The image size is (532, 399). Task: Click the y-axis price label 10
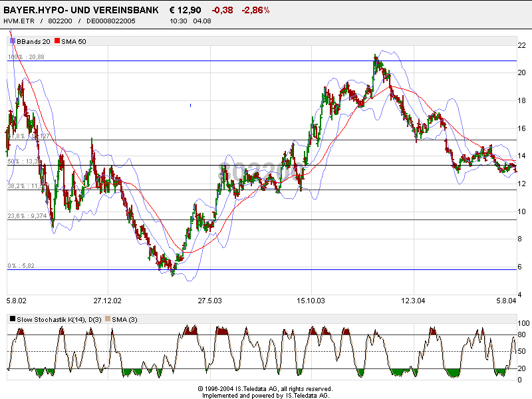coord(521,211)
